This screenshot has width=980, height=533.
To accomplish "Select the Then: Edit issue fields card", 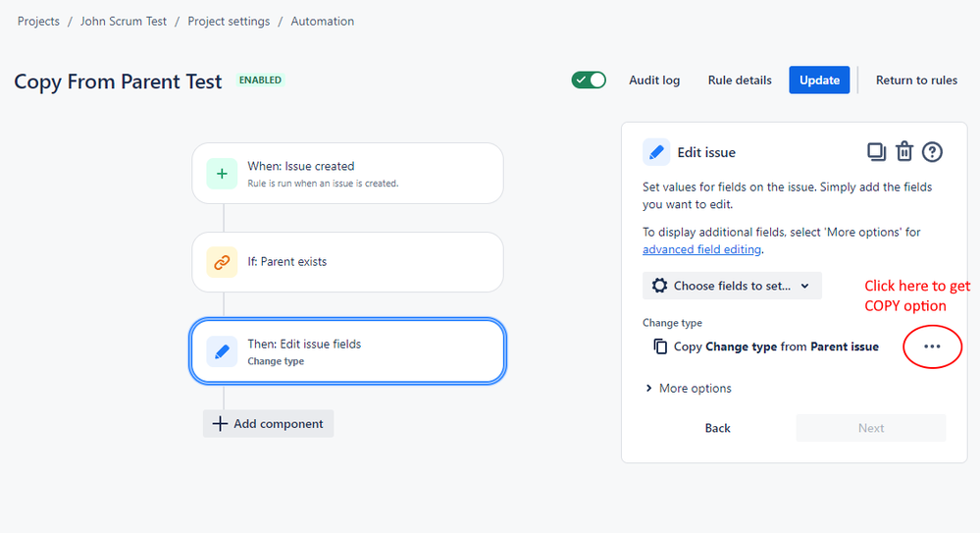I will [x=347, y=351].
